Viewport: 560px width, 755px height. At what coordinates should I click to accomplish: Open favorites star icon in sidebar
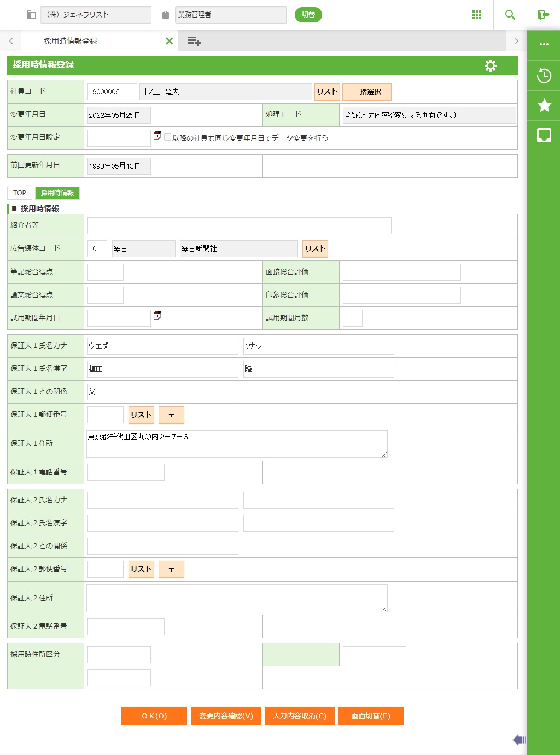click(544, 105)
